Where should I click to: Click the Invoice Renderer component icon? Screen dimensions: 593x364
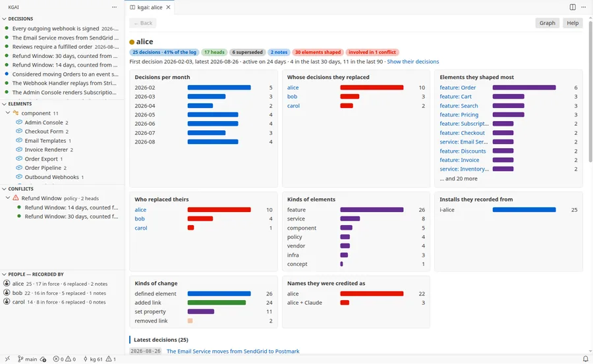coord(19,149)
